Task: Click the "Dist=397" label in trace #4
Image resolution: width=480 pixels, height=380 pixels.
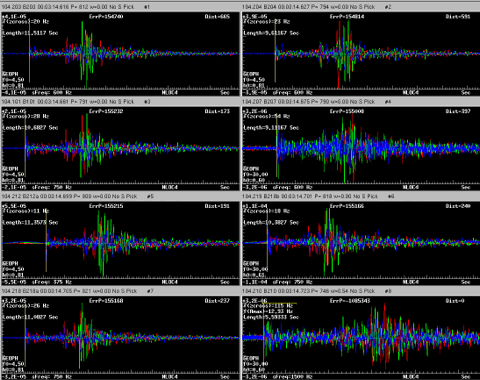Action: [x=458, y=111]
